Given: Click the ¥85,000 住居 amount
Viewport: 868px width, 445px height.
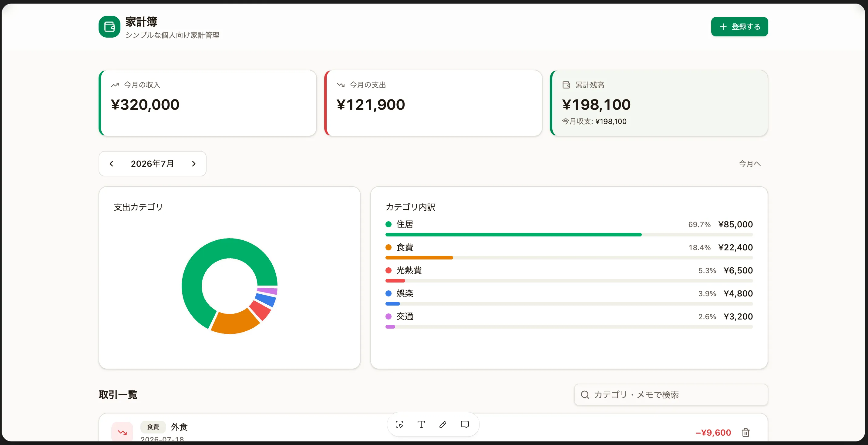Looking at the screenshot, I should [x=735, y=224].
